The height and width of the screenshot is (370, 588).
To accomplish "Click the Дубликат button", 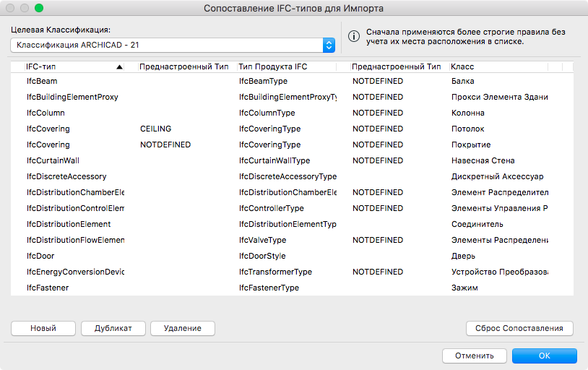I will 113,328.
